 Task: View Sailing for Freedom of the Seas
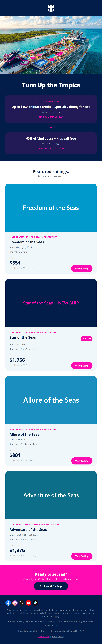pyautogui.click(x=82, y=269)
